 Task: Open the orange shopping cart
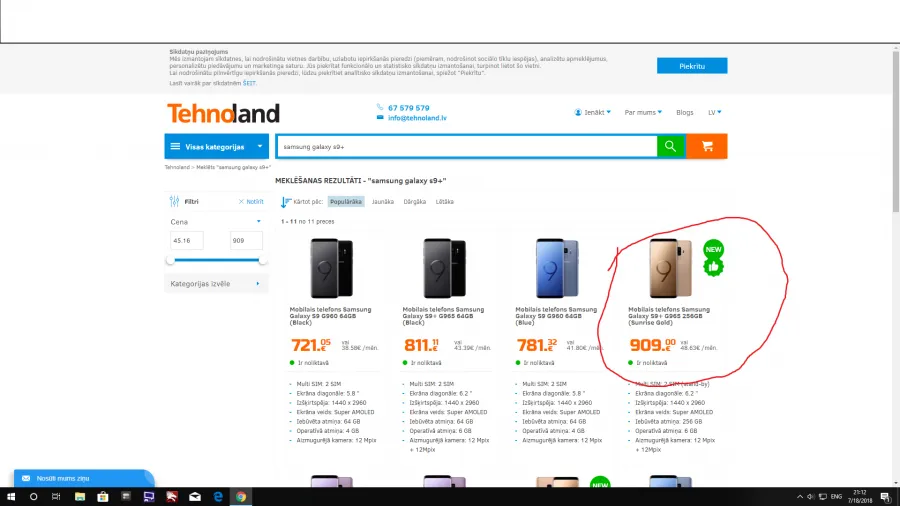pyautogui.click(x=707, y=146)
